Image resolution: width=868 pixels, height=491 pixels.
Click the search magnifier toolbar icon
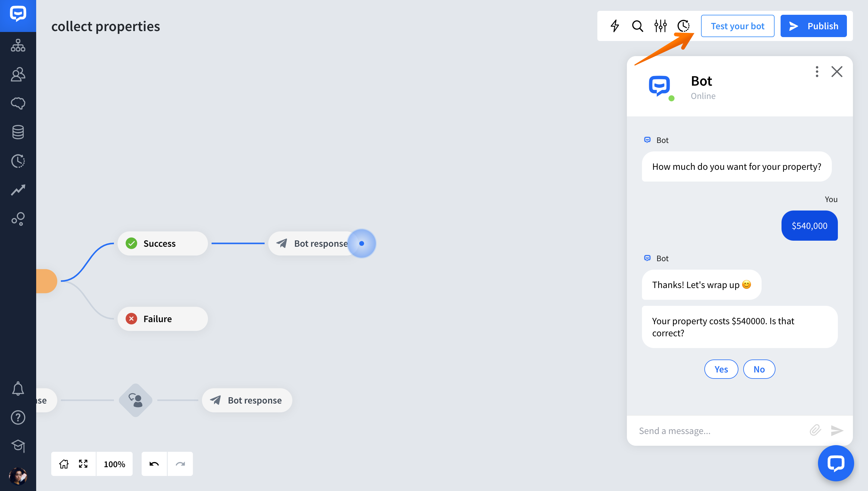click(x=637, y=26)
